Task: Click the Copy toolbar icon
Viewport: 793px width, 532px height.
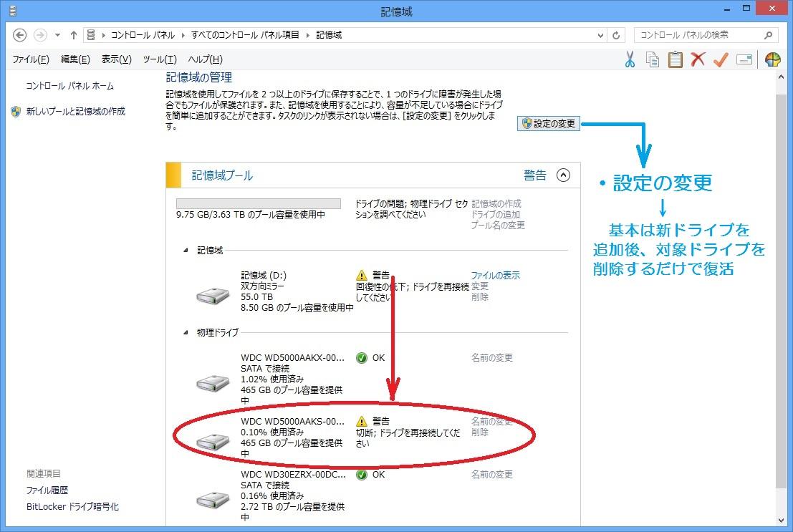Action: (653, 59)
